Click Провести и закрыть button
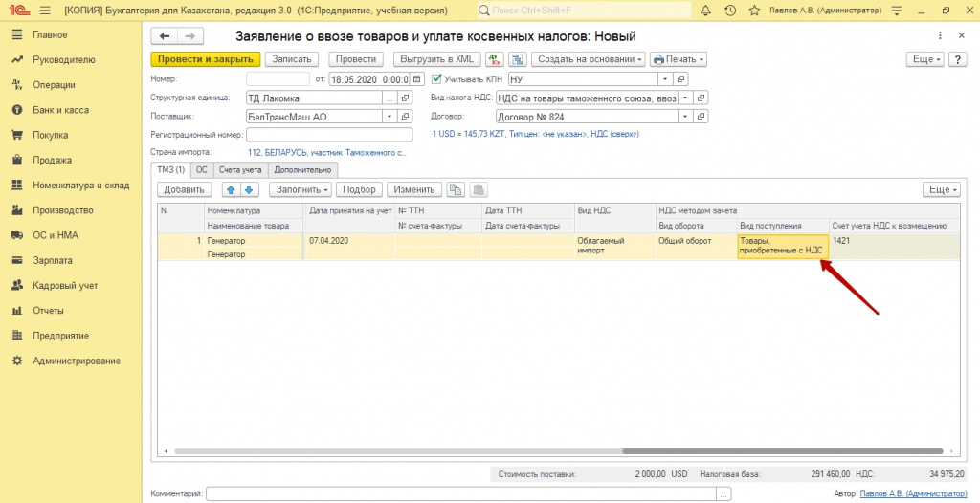 tap(206, 59)
